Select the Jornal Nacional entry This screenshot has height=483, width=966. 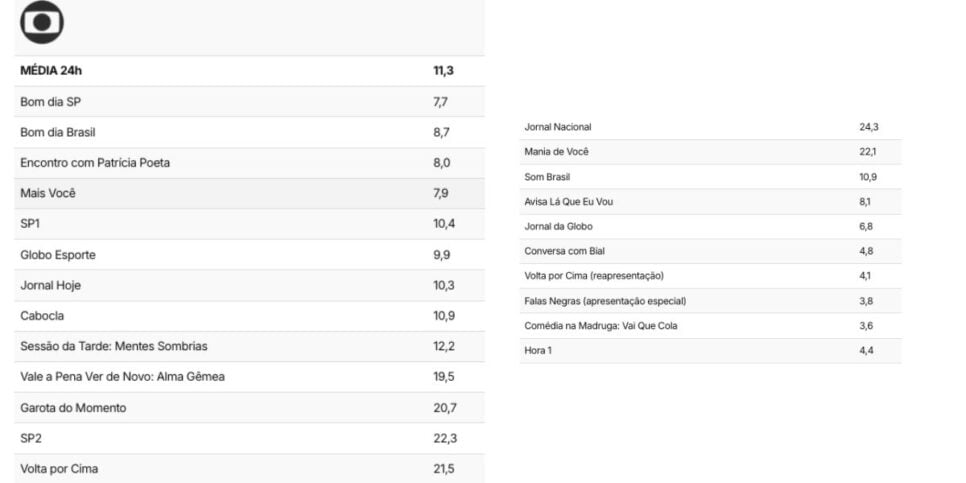(x=710, y=127)
